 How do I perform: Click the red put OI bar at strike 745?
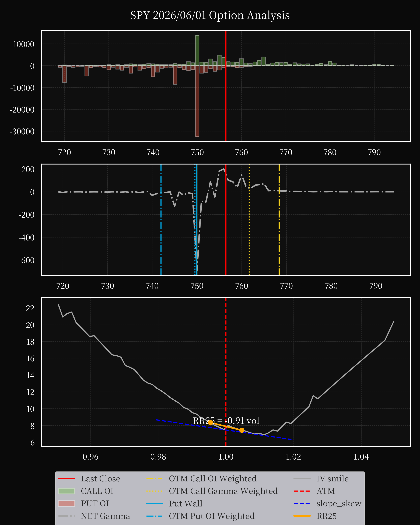point(175,75)
